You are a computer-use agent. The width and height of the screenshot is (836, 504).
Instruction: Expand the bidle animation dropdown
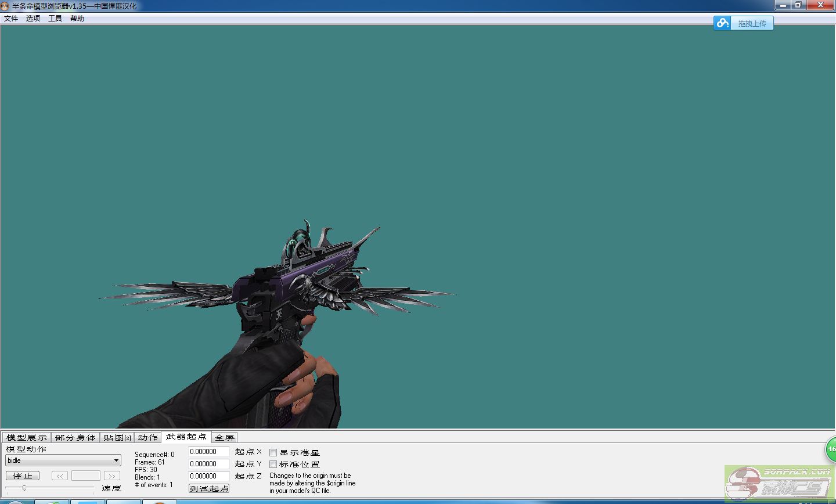(116, 460)
